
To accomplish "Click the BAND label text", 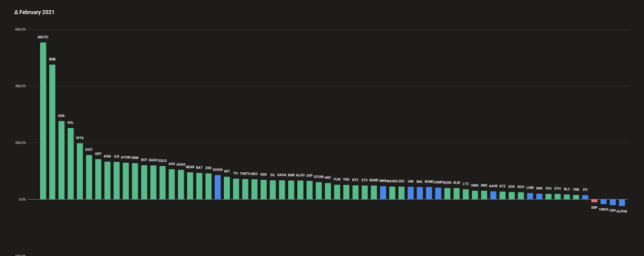I will (x=374, y=180).
